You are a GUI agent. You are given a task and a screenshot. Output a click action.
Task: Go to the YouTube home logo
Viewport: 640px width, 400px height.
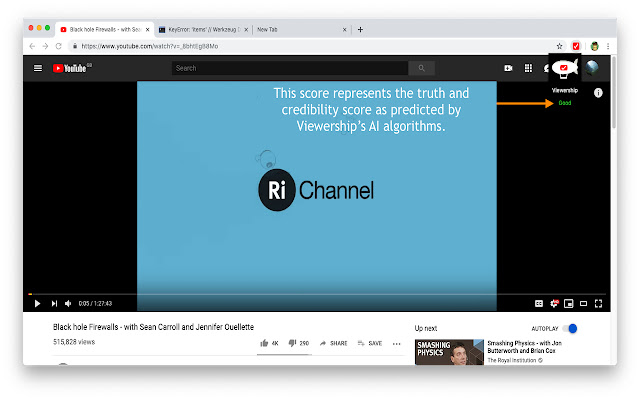coord(72,68)
